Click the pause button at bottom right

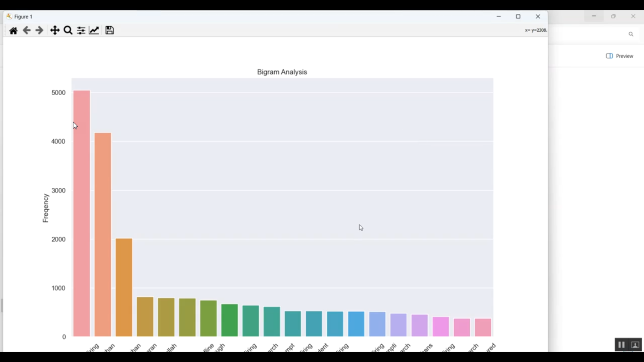pos(621,345)
